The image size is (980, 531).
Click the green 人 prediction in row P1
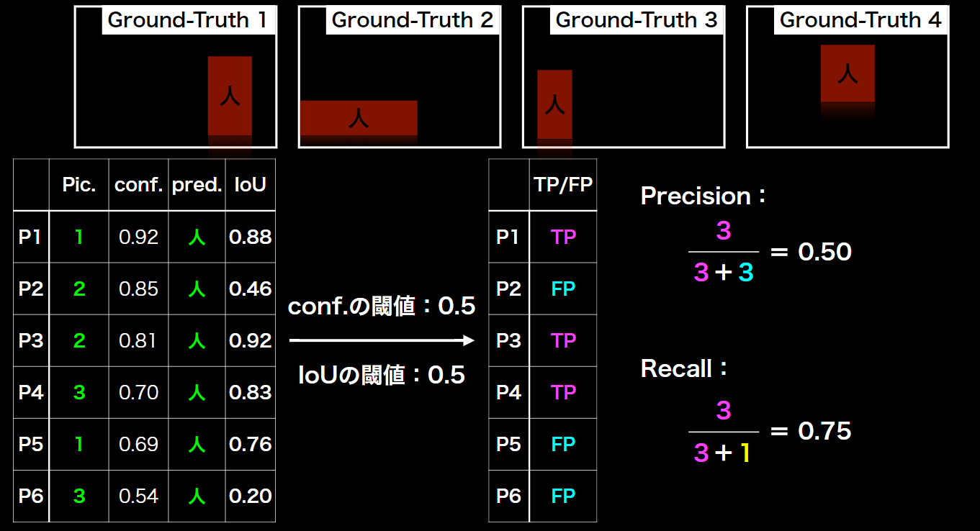tap(197, 237)
